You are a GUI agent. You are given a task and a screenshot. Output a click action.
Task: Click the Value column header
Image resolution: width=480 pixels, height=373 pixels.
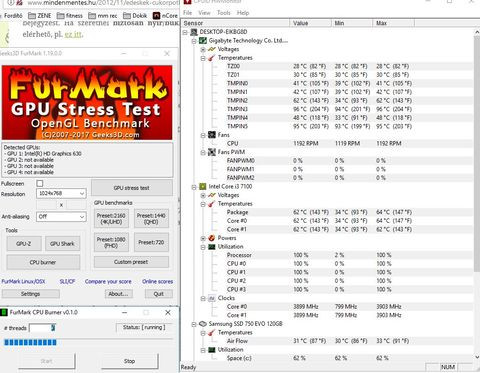311,23
